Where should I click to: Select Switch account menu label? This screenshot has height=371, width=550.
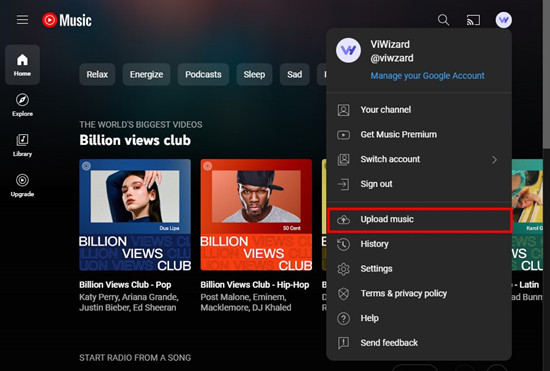click(390, 159)
